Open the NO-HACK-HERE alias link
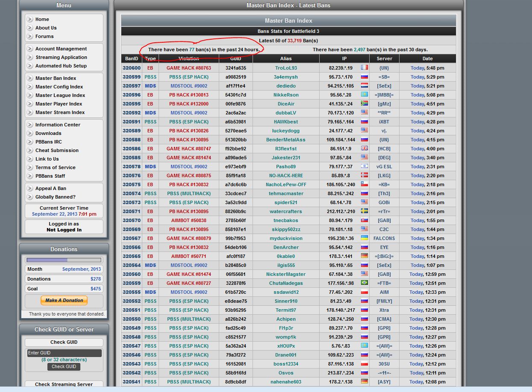This screenshot has width=532, height=392. pos(286,176)
